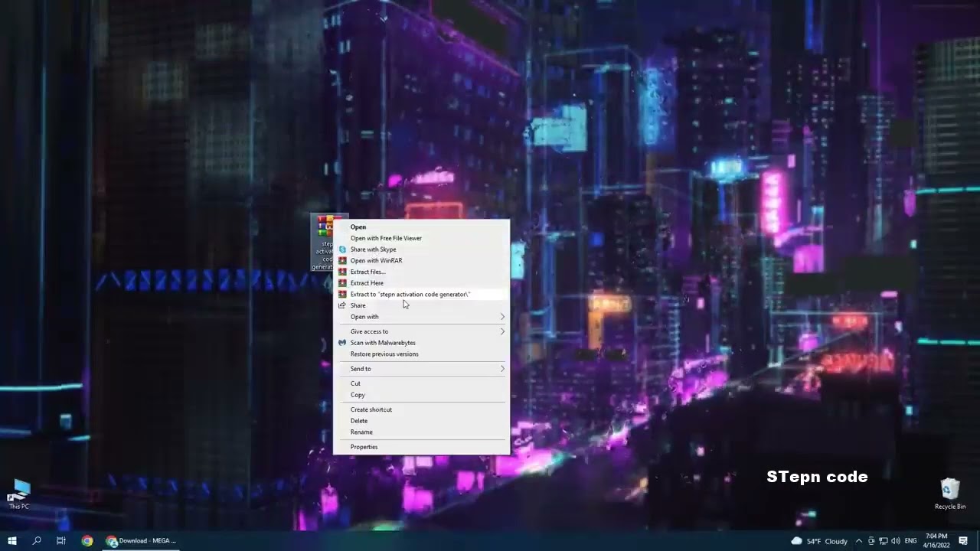Click the taskbar search icon

[x=36, y=541]
